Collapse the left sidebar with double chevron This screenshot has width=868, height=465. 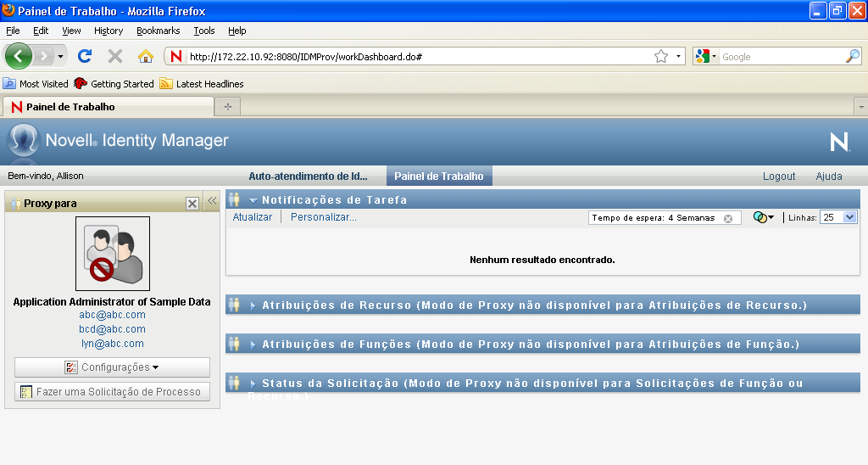212,201
